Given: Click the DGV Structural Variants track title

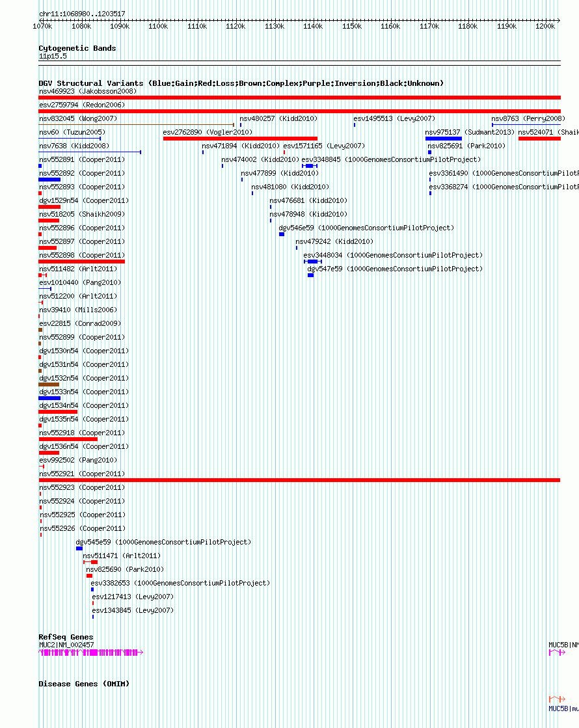Looking at the screenshot, I should coord(241,83).
